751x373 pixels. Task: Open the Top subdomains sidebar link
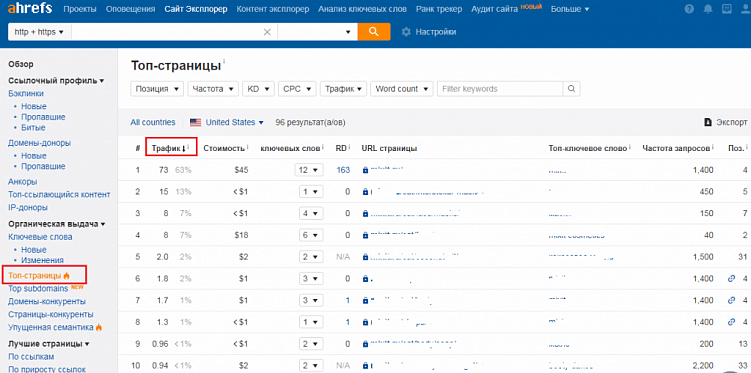point(38,289)
